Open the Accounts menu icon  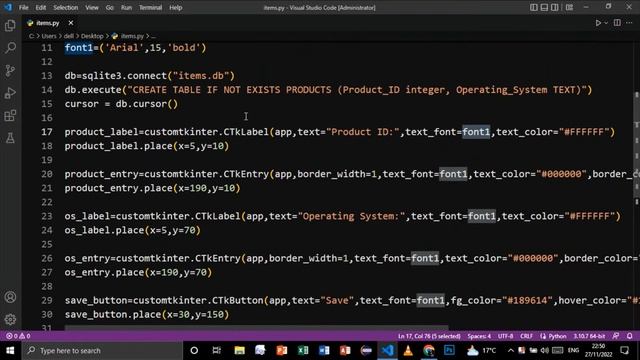point(10,297)
